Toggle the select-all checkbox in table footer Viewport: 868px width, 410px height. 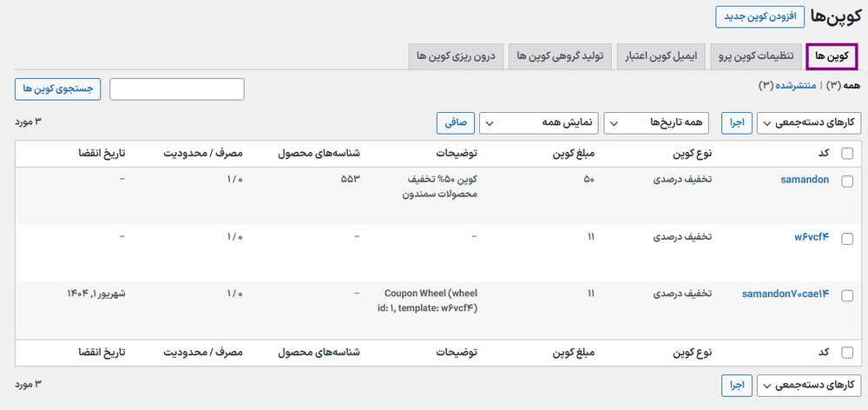point(847,353)
